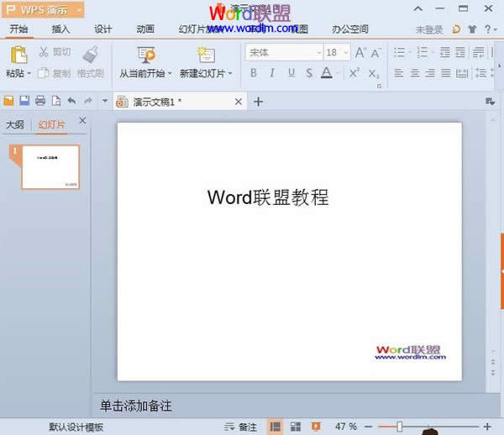Click the zoom slider handle
Image resolution: width=504 pixels, height=435 pixels.
tap(399, 427)
